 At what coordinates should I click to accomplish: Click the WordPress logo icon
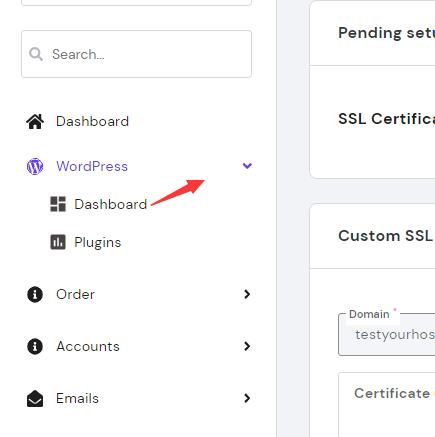pos(35,166)
